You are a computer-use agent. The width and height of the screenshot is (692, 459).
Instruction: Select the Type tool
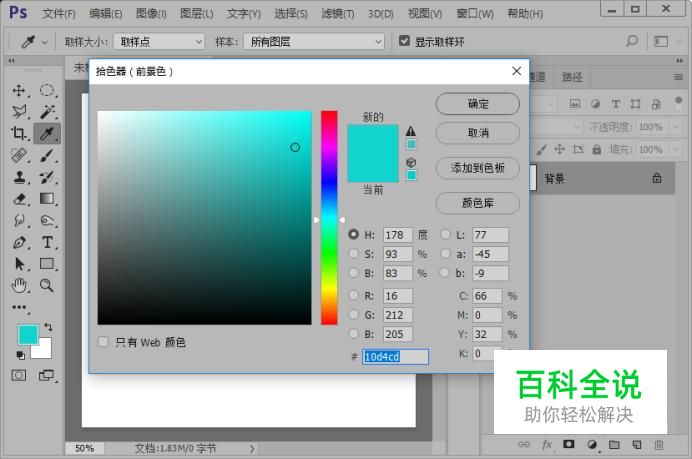point(47,242)
